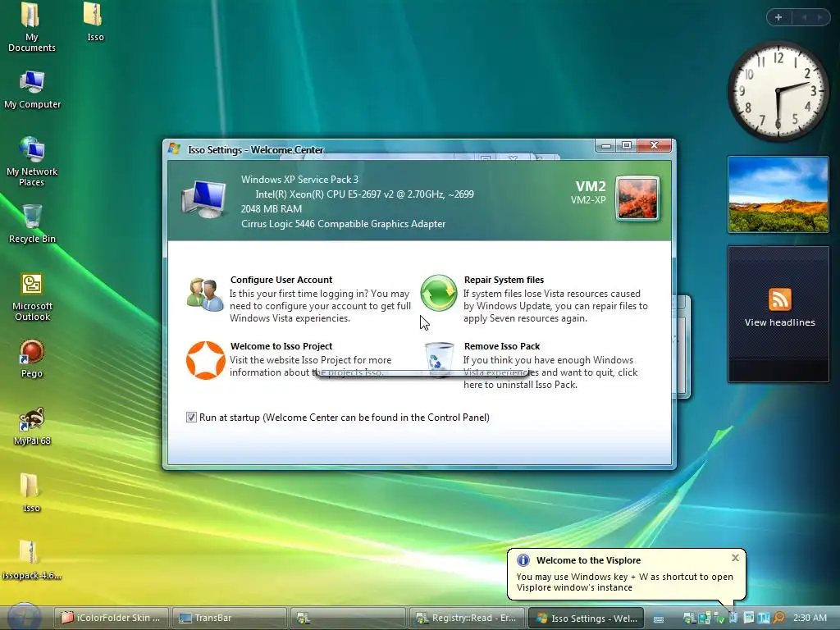Viewport: 840px width, 630px height.
Task: Click the orange Isso Project star icon
Action: pos(205,360)
